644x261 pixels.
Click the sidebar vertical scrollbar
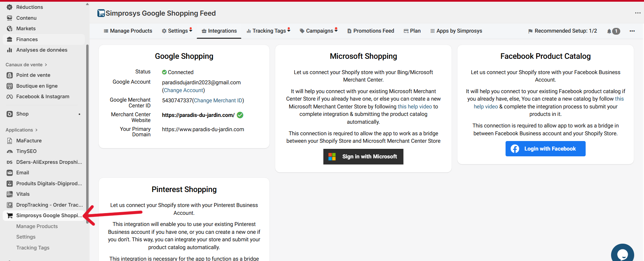pyautogui.click(x=87, y=134)
